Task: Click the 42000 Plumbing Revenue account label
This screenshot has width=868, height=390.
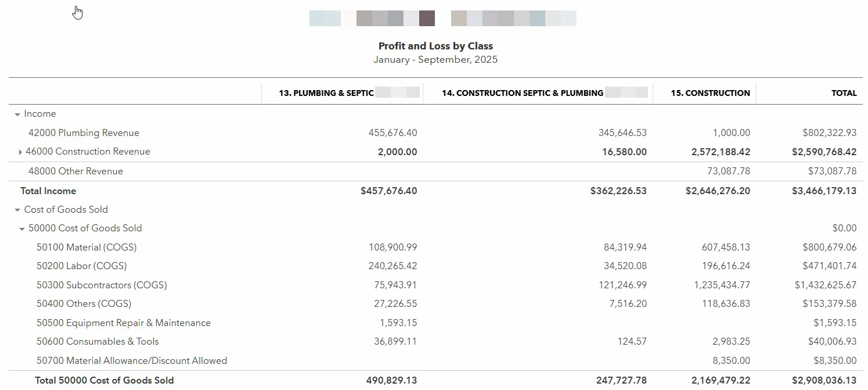Action: coord(84,133)
